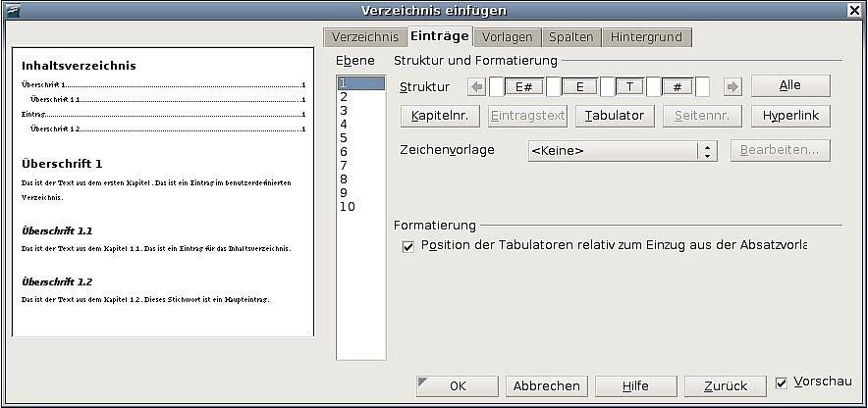Select level 3 in Ebene list

tap(345, 111)
